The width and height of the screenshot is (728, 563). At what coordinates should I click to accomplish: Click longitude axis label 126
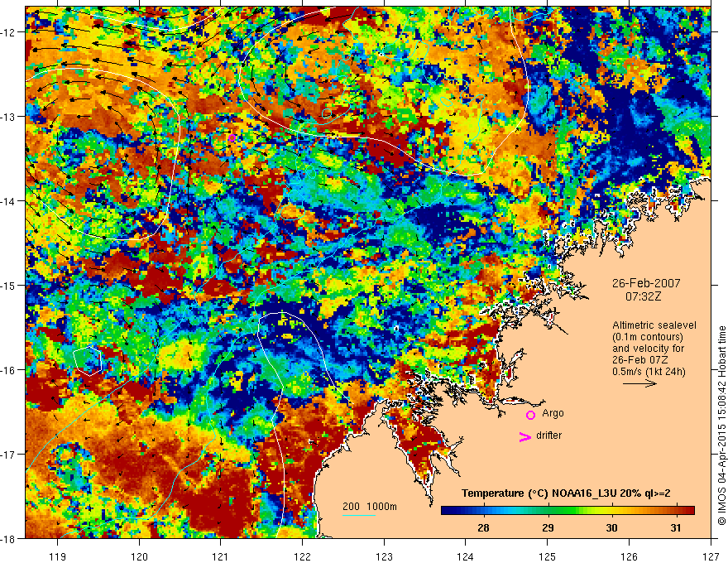coord(629,556)
